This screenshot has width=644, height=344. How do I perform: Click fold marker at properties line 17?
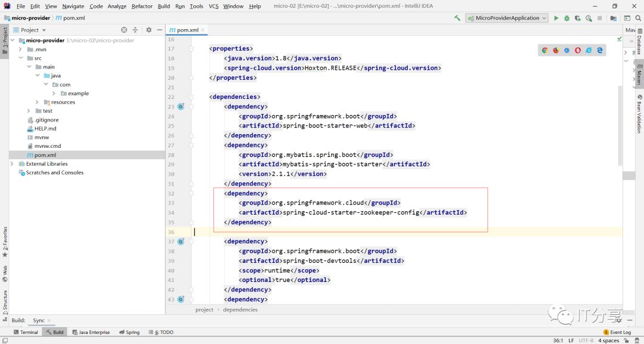pos(191,48)
